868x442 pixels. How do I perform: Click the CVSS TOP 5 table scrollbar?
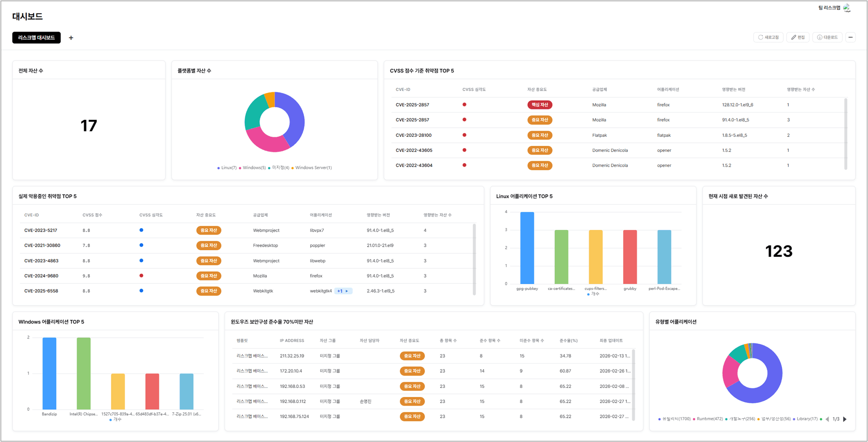(845, 134)
